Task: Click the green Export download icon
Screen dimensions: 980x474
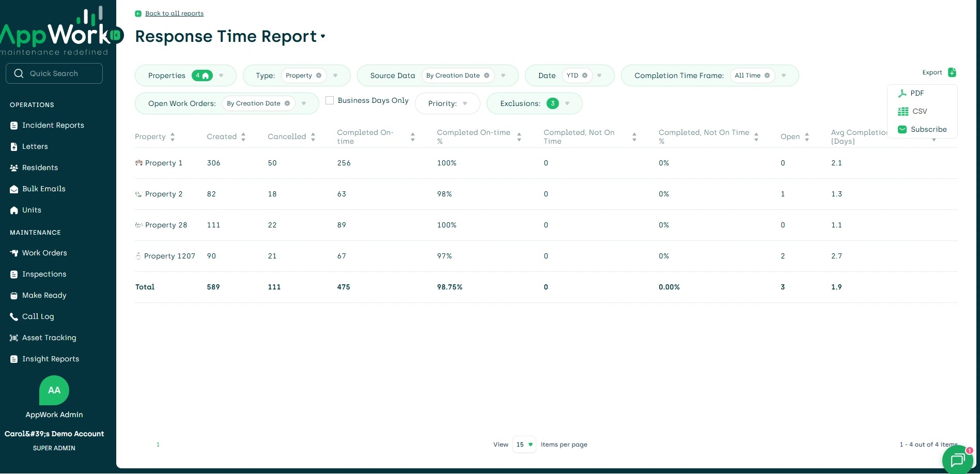Action: coord(952,72)
